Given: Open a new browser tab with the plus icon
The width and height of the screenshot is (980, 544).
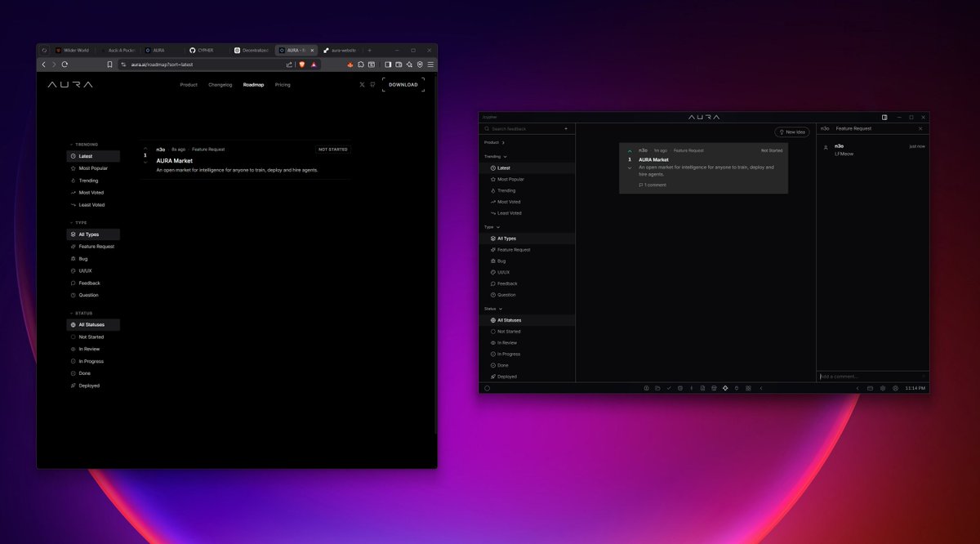Looking at the screenshot, I should tap(369, 50).
